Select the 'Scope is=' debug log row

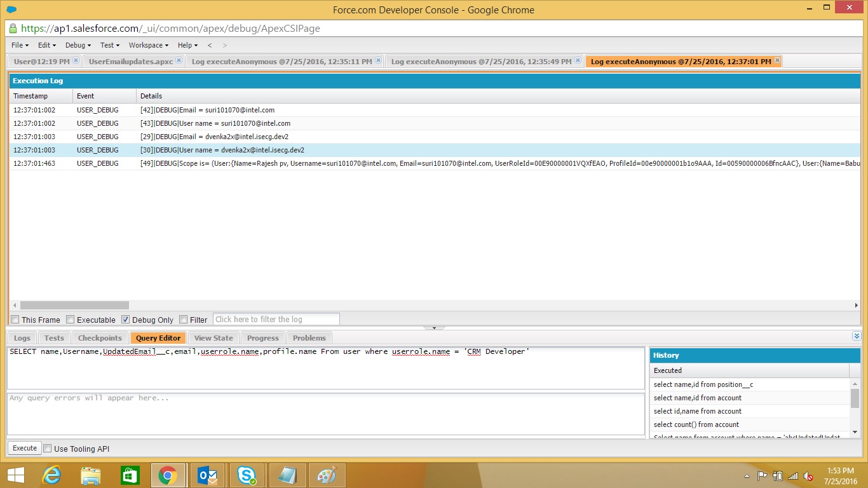coord(435,163)
